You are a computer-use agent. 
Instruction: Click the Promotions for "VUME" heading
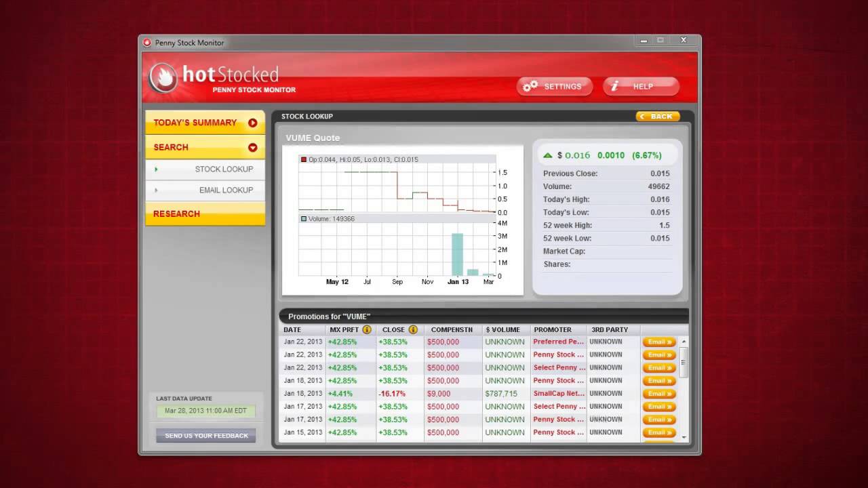pos(330,317)
